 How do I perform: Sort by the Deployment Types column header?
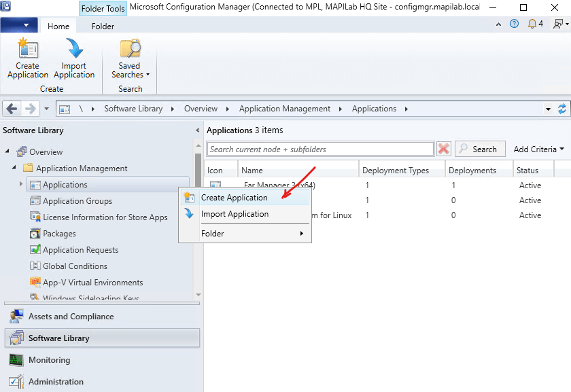tap(402, 171)
